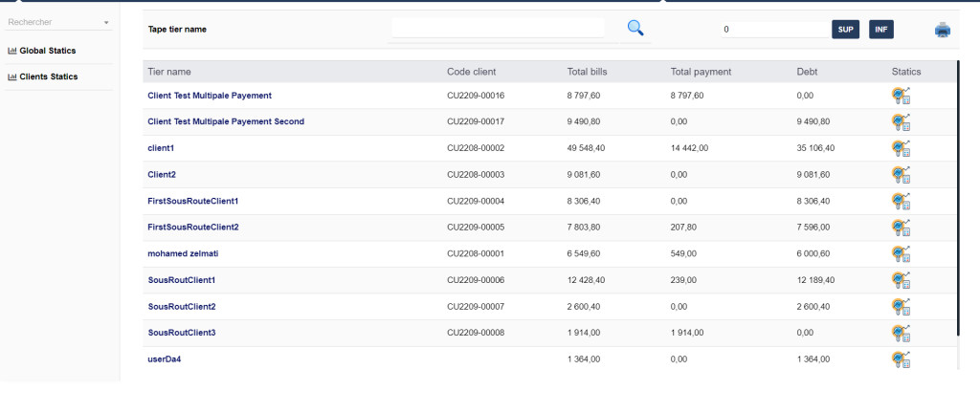Open statistics icon for FirstSousRouteClient2
The image size is (980, 413).
(x=901, y=228)
